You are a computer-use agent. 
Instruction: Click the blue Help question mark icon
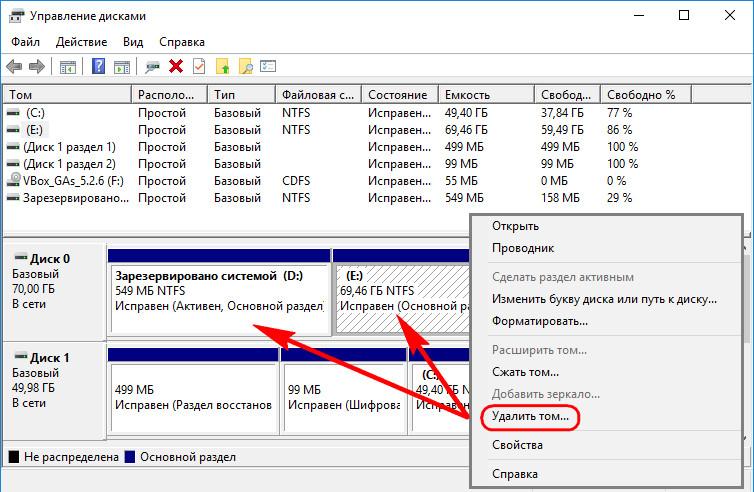(98, 66)
